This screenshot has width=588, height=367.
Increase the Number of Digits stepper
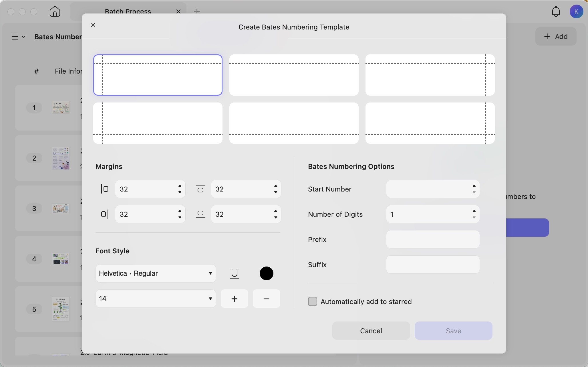(x=474, y=211)
